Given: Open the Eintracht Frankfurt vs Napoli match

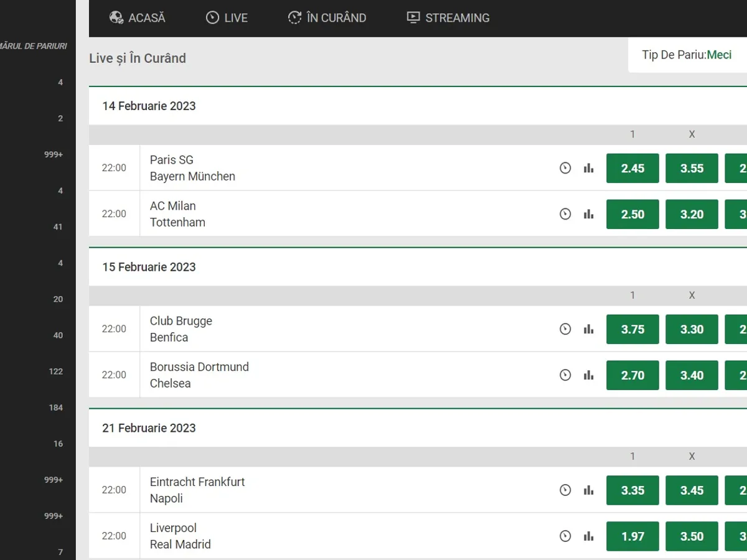Looking at the screenshot, I should [197, 490].
